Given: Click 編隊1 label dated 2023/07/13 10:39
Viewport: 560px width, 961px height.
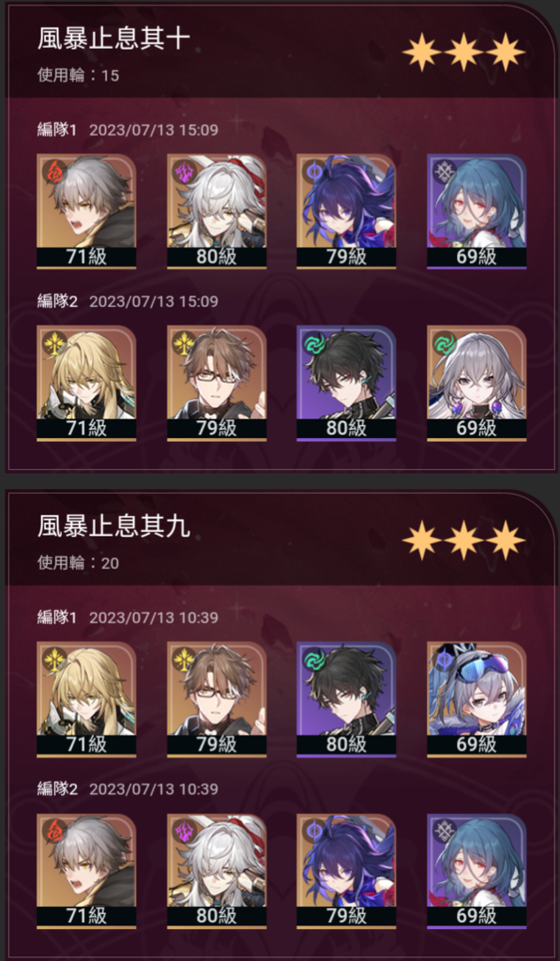Looking at the screenshot, I should pos(57,618).
